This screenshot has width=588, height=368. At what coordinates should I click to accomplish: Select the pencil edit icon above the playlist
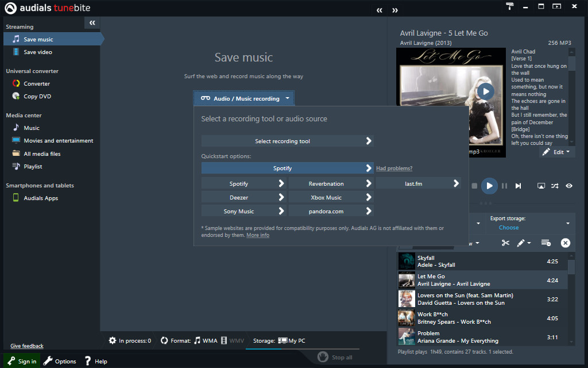click(x=521, y=243)
